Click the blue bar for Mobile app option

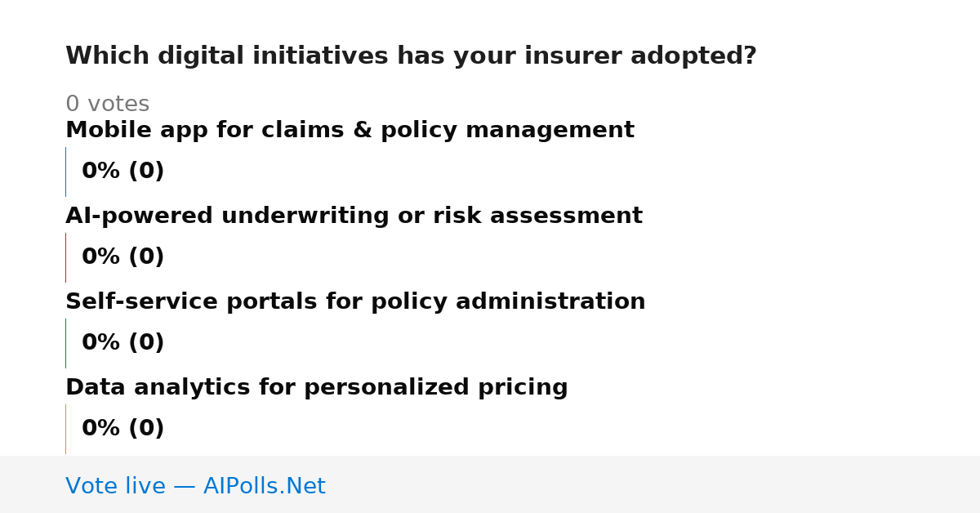[65, 172]
